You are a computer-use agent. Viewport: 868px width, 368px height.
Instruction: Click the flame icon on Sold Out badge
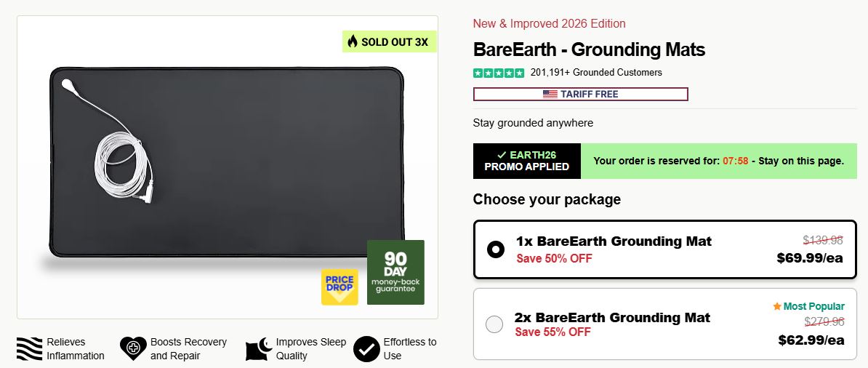pos(353,41)
